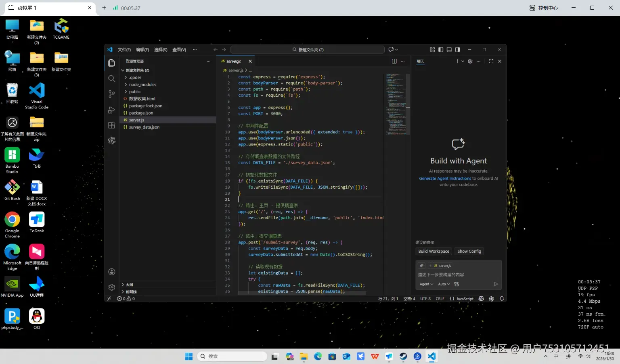Click the JavaScript language mode status item
The width and height of the screenshot is (620, 364).
(462, 299)
